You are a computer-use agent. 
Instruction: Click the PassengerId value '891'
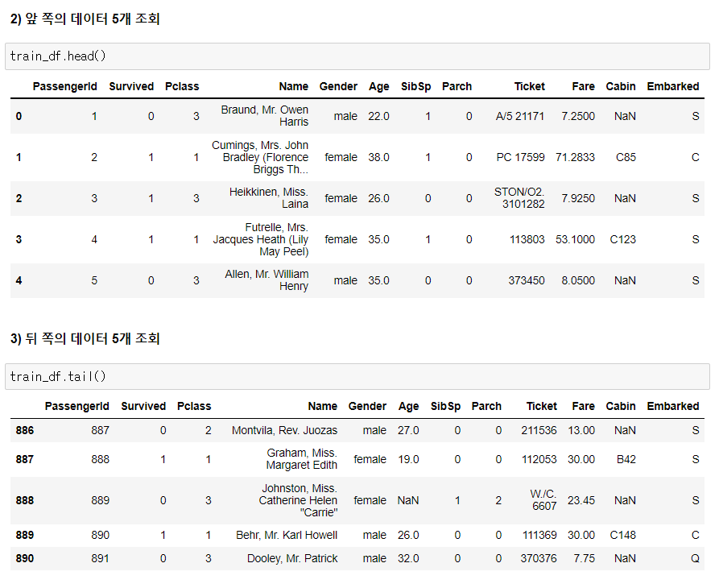(x=100, y=559)
